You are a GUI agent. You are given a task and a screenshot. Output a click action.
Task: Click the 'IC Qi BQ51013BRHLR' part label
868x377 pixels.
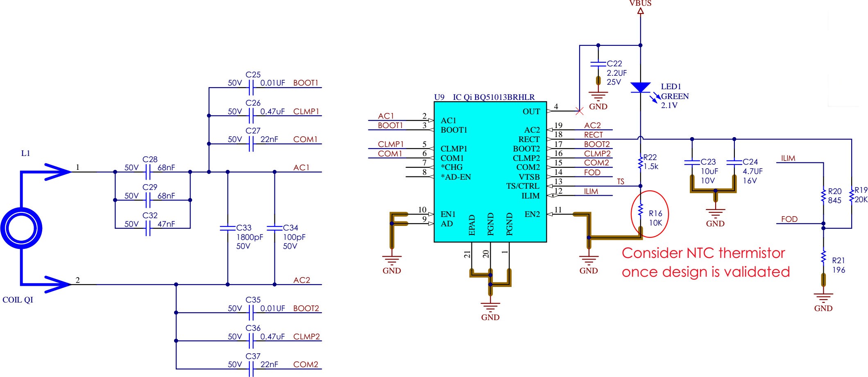tap(494, 97)
